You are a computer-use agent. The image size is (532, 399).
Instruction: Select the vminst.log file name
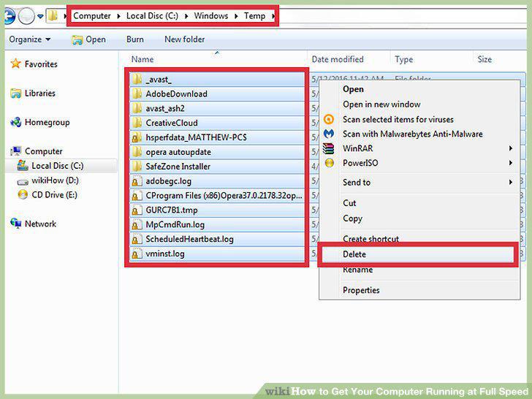click(x=165, y=254)
